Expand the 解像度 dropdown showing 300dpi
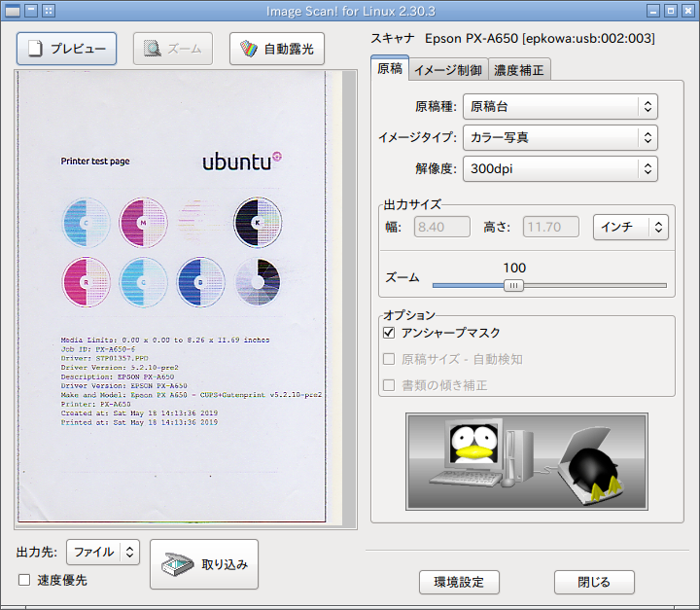This screenshot has height=610, width=700. 559,168
